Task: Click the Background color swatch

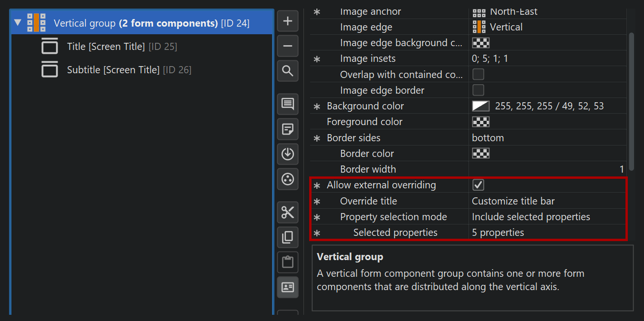Action: (x=480, y=106)
